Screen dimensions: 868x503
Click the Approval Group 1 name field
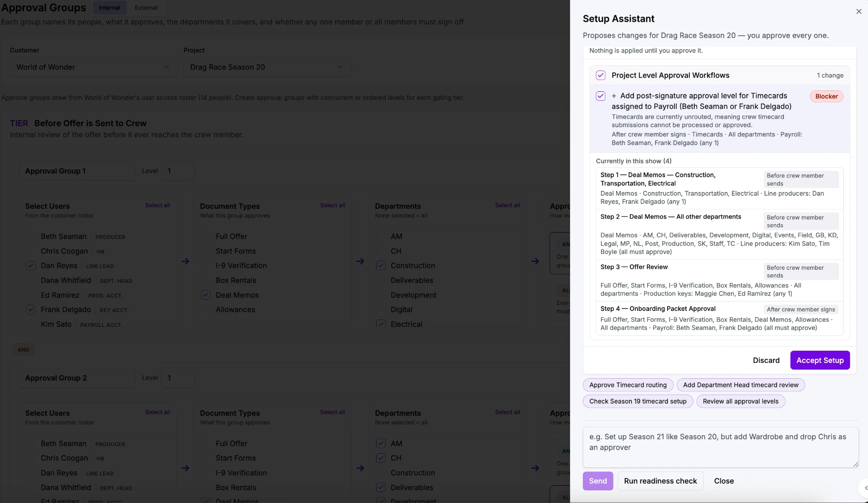[77, 171]
